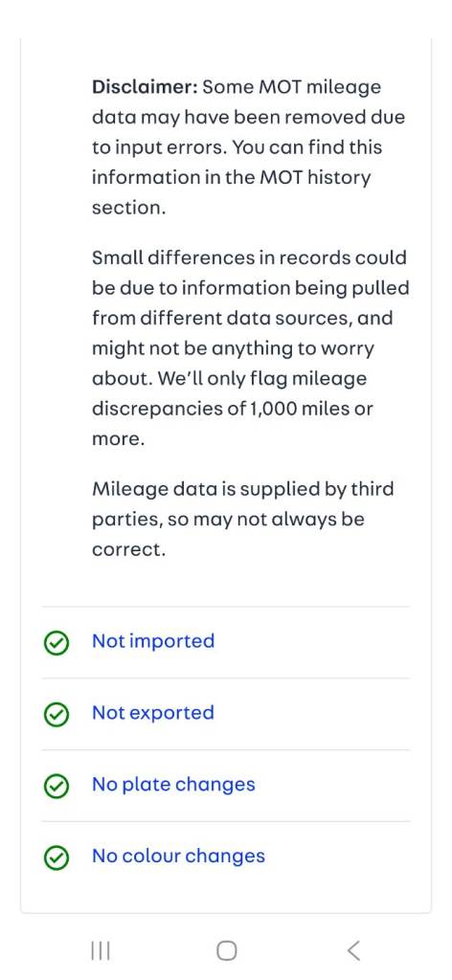Tap the green check icon beside Not imported
The height and width of the screenshot is (980, 452).
[x=56, y=642]
